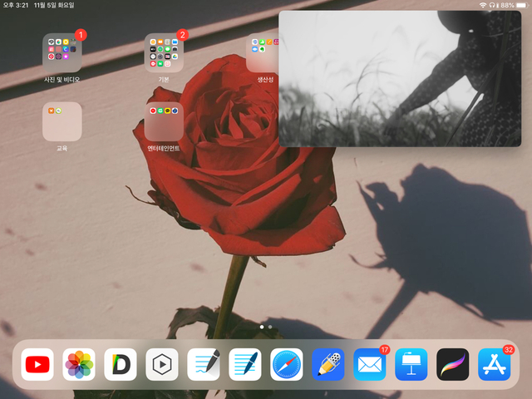
Task: Tap the picture-in-picture video window
Action: (x=399, y=79)
